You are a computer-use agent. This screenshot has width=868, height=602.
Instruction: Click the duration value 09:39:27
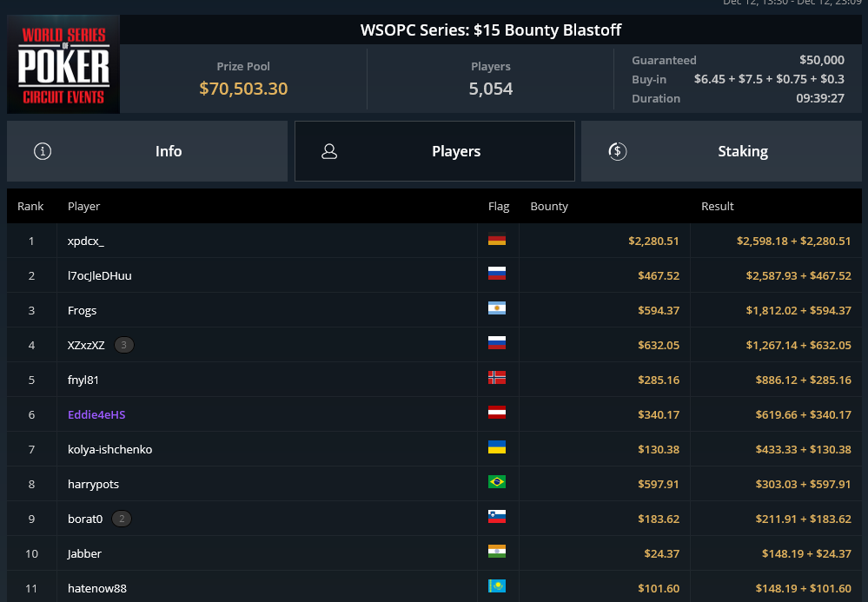[820, 98]
